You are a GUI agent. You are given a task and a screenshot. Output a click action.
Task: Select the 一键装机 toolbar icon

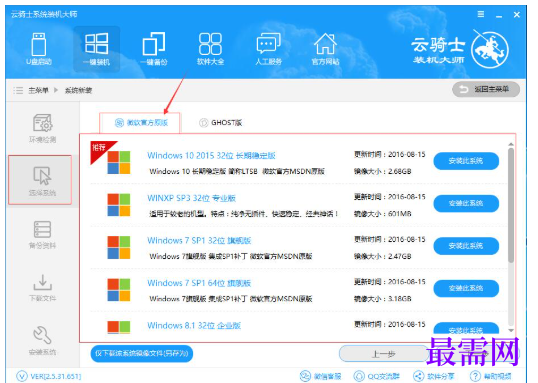coord(96,49)
